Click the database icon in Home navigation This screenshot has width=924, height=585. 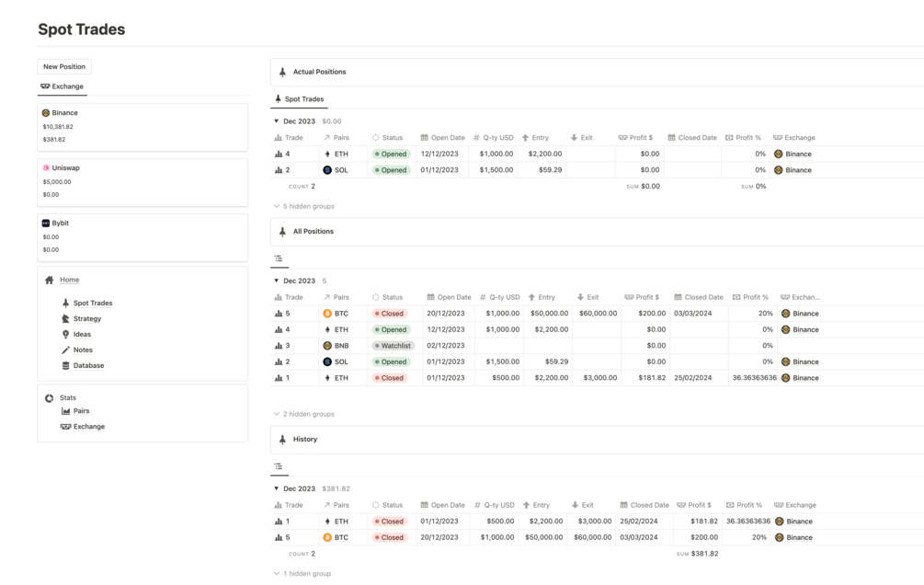[x=65, y=366]
